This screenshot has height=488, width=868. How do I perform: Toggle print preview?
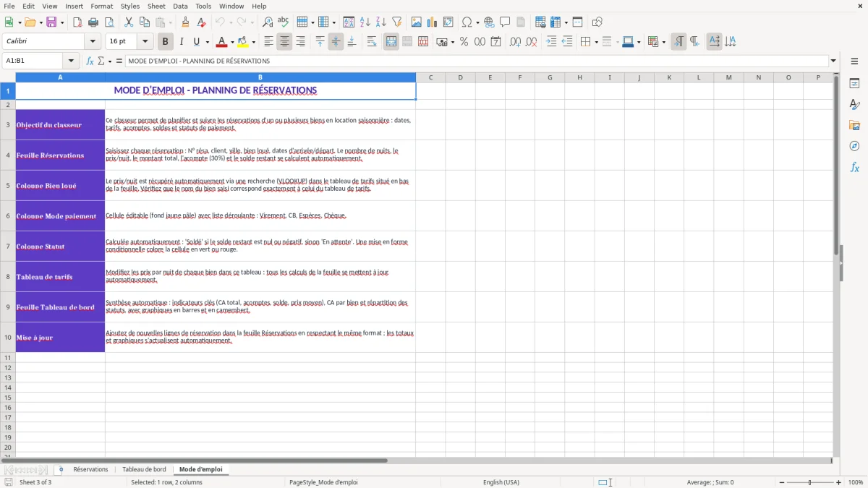[108, 22]
